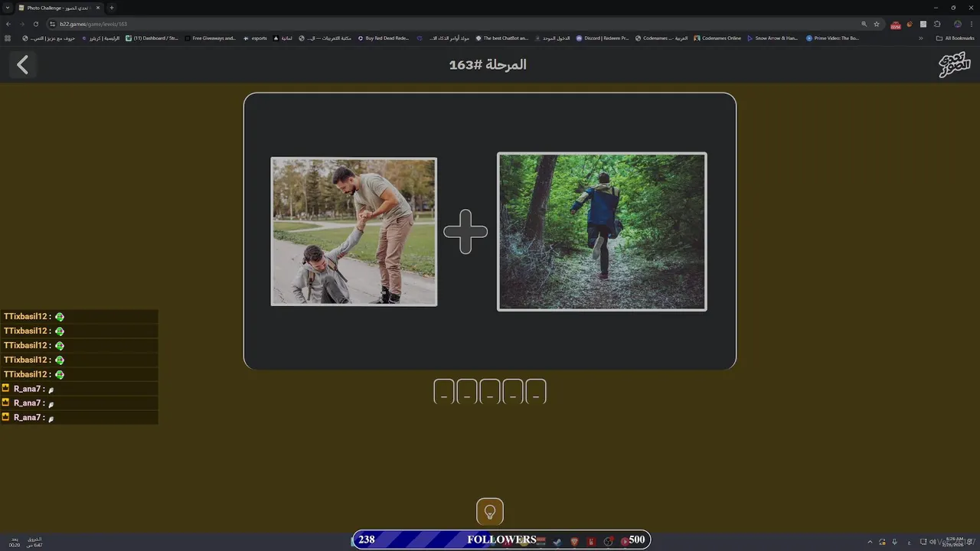Image resolution: width=980 pixels, height=551 pixels.
Task: Click the browser forward button
Action: tap(21, 24)
